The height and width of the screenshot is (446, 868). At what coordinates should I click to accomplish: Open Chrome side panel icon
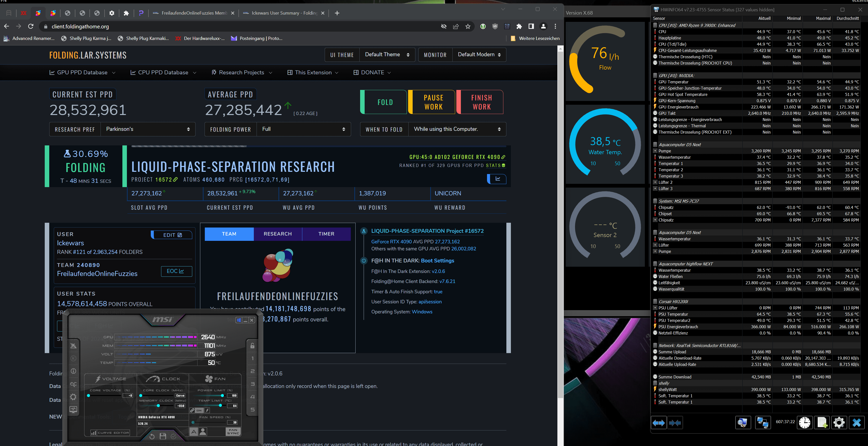531,26
